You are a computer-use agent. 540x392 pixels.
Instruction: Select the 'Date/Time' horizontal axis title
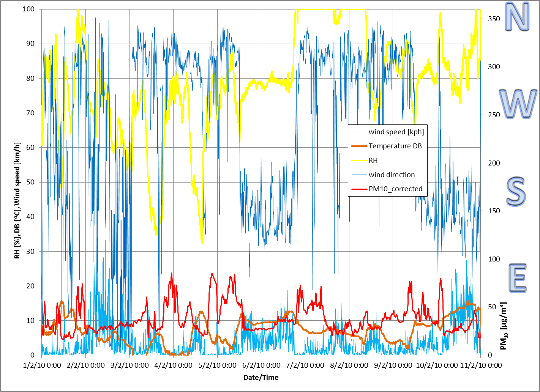261,378
